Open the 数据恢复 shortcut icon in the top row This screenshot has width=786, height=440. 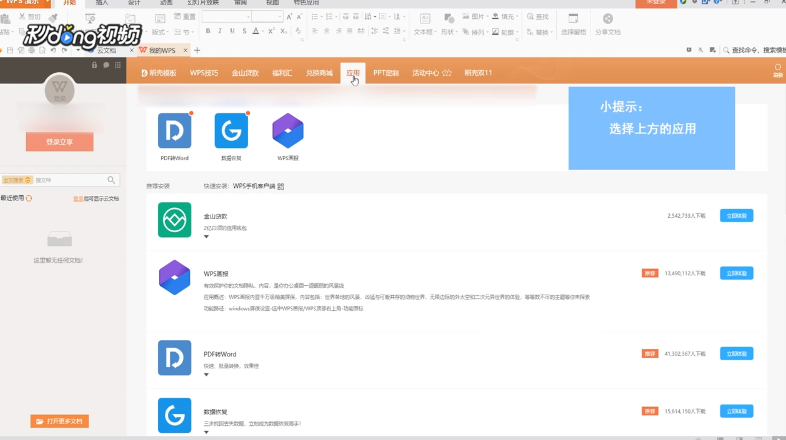231,131
